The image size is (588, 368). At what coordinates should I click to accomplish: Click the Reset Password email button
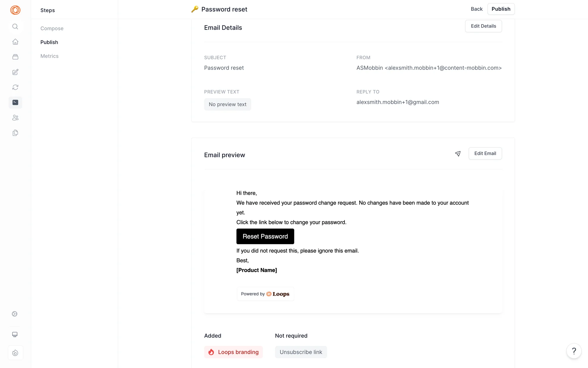click(265, 236)
